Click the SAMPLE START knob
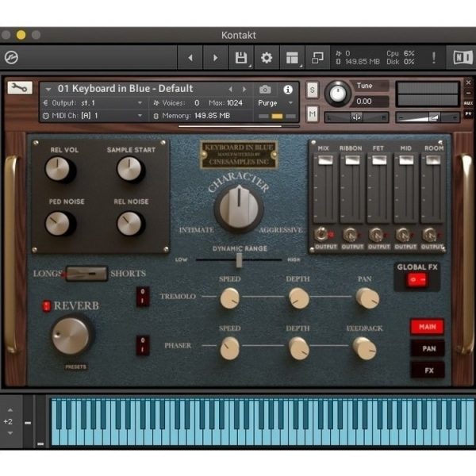Screen dimensions: 476x476 click(131, 170)
